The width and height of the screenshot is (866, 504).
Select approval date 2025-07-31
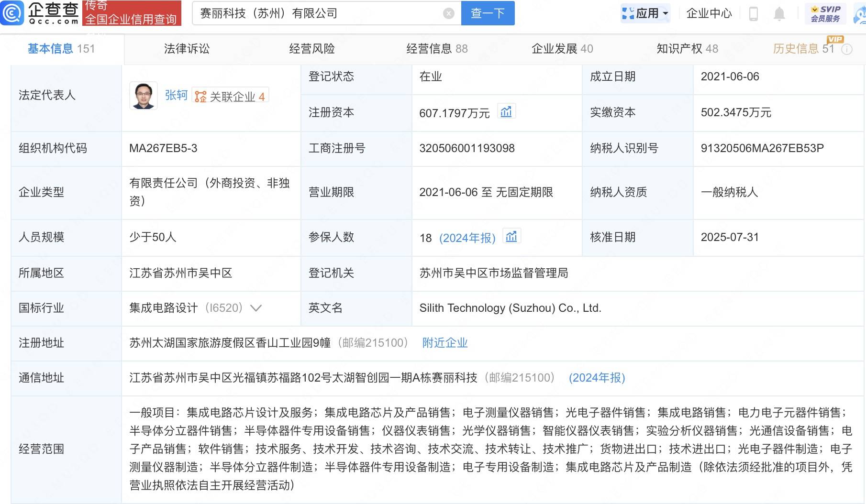(x=730, y=237)
